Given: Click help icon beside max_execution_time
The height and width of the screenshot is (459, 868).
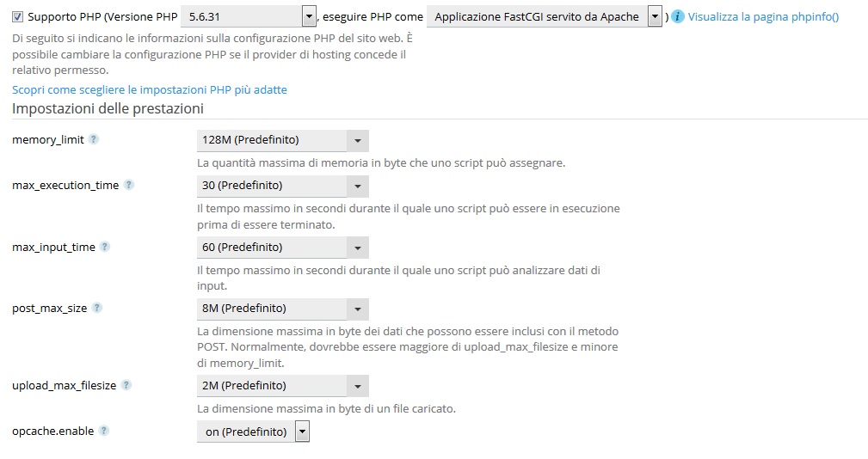Looking at the screenshot, I should click(128, 185).
